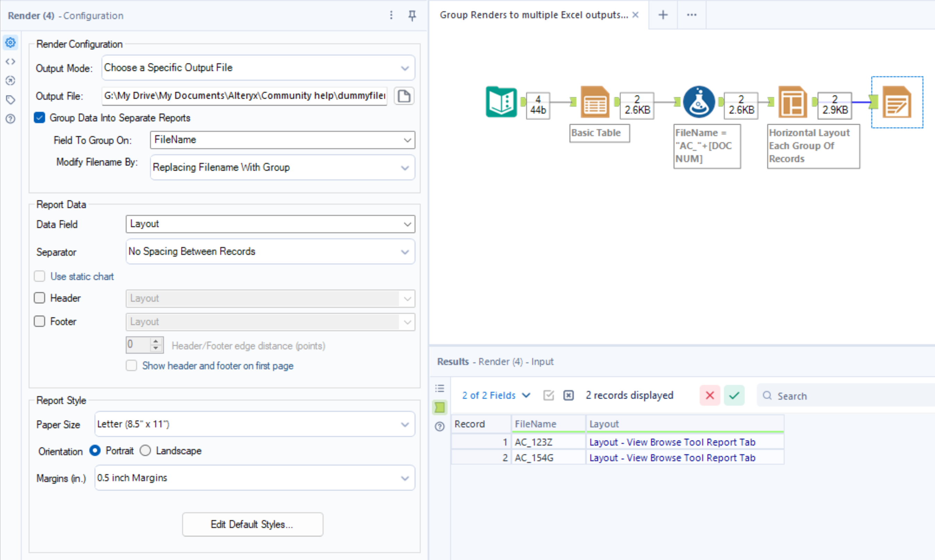Select the Formula tool flask icon
935x560 pixels.
pyautogui.click(x=699, y=102)
